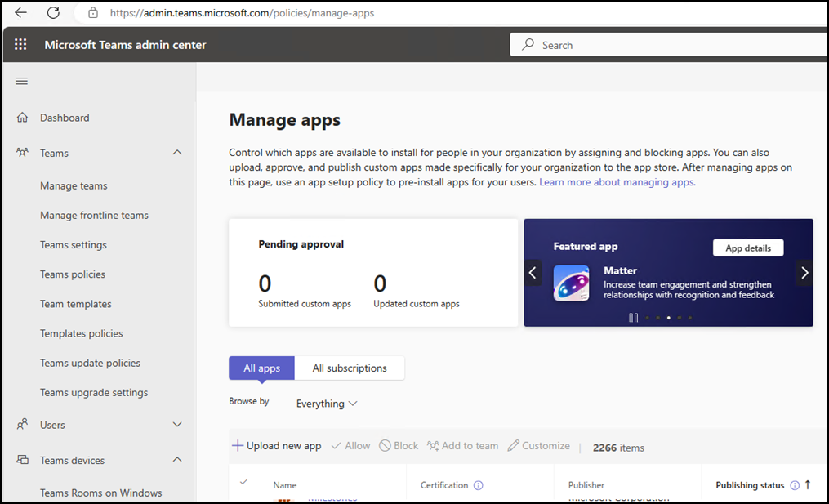Click the Customize toolbar button
Image resolution: width=829 pixels, height=504 pixels.
click(x=539, y=446)
